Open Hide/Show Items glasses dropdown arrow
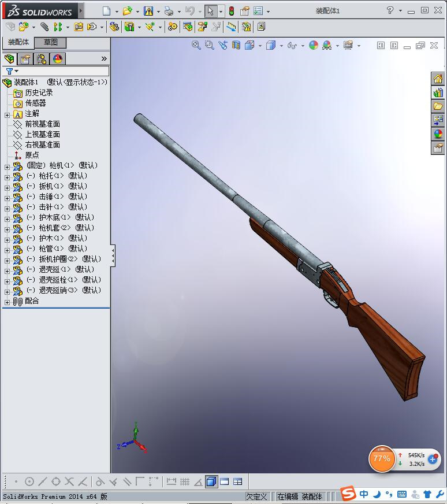Viewport: 447px width, 504px height. point(303,46)
